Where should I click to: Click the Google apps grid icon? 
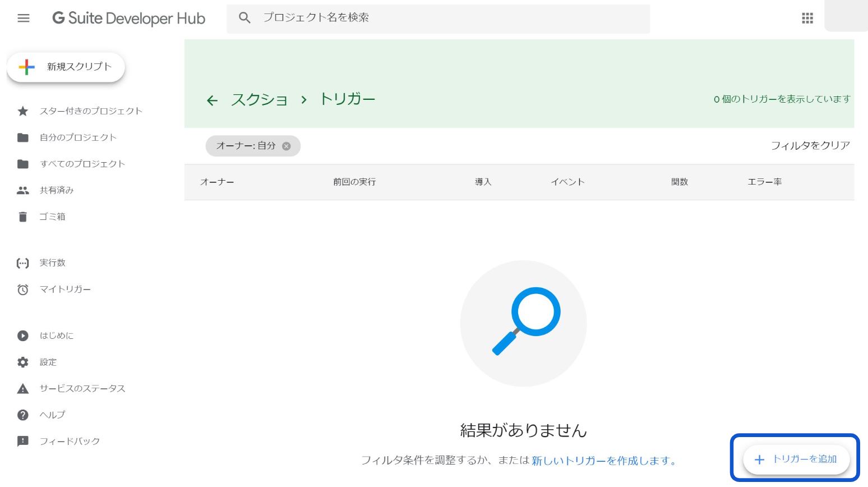(807, 19)
